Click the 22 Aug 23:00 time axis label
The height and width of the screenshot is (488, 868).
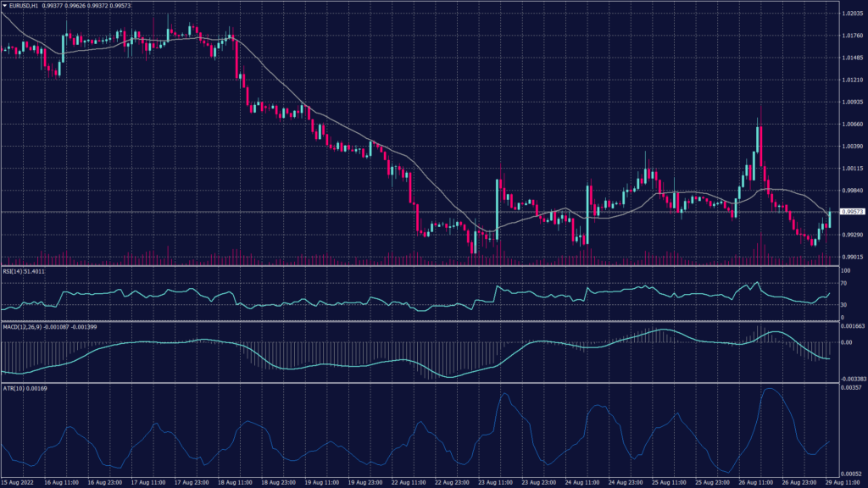[x=453, y=480]
